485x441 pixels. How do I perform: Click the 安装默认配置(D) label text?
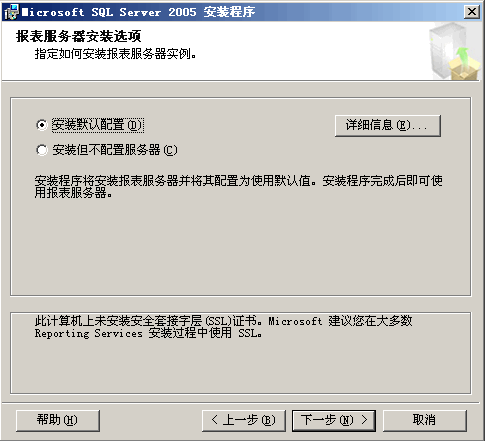tap(98, 125)
